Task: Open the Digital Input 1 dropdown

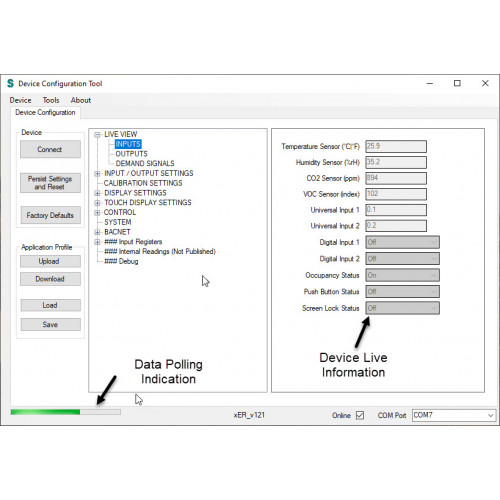Action: [402, 242]
